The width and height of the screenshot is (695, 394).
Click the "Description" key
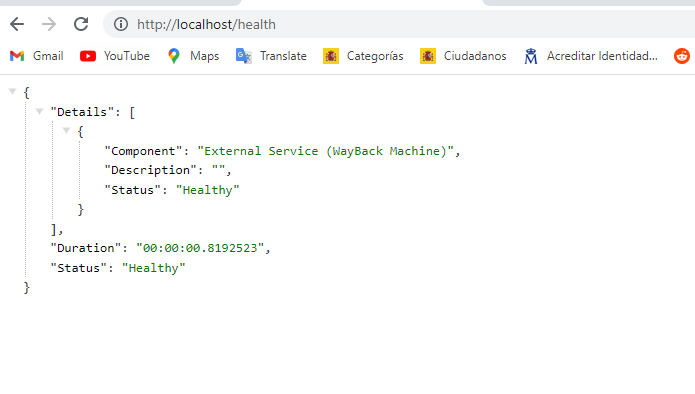tap(151, 170)
